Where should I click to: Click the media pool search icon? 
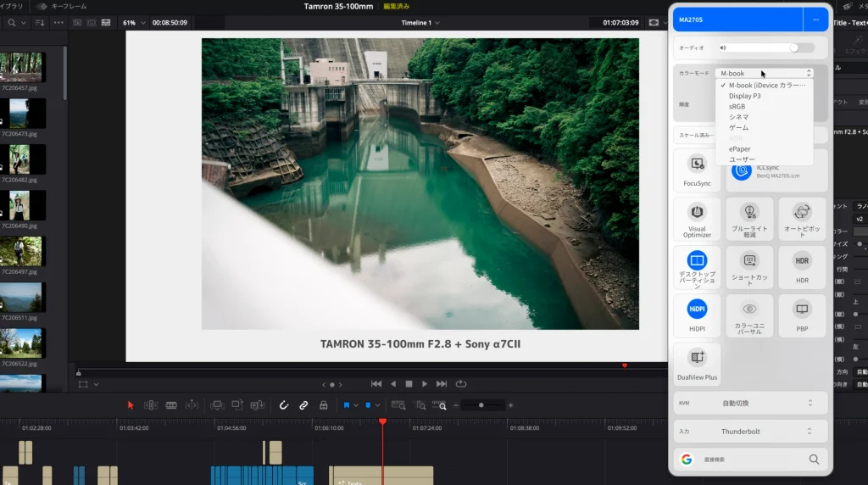pyautogui.click(x=12, y=23)
